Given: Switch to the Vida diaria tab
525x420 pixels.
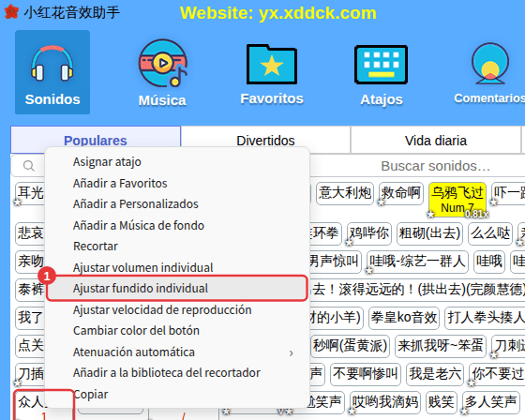Looking at the screenshot, I should pos(436,141).
